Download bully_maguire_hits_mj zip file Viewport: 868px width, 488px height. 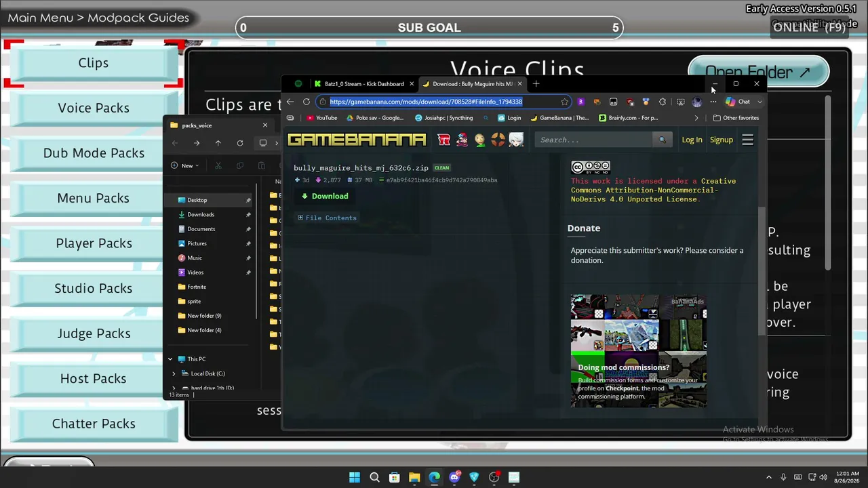tap(325, 197)
